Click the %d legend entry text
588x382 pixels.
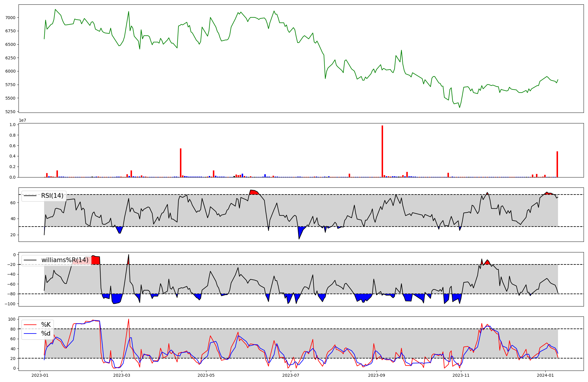(x=46, y=334)
